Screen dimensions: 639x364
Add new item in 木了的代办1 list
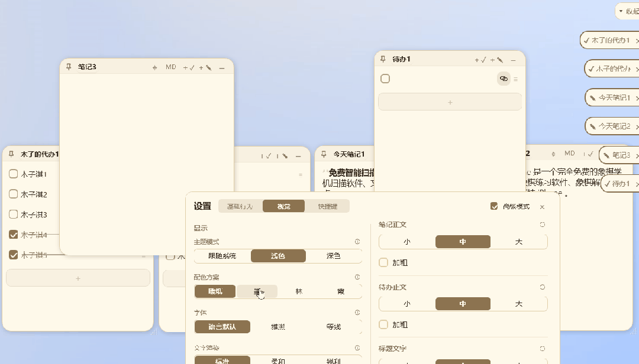tap(78, 278)
